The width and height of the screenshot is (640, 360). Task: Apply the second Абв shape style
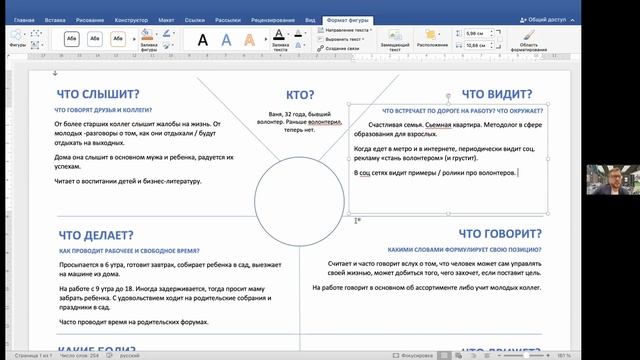[x=95, y=39]
